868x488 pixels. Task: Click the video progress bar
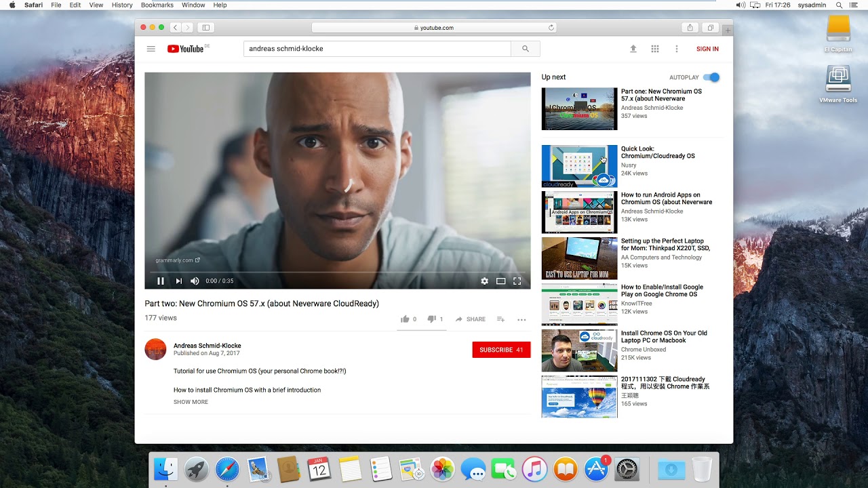(x=338, y=272)
